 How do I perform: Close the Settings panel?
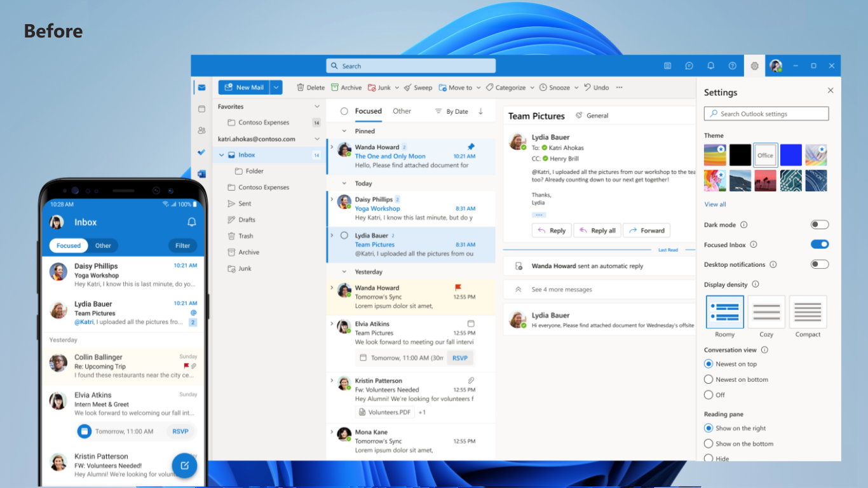pos(831,91)
